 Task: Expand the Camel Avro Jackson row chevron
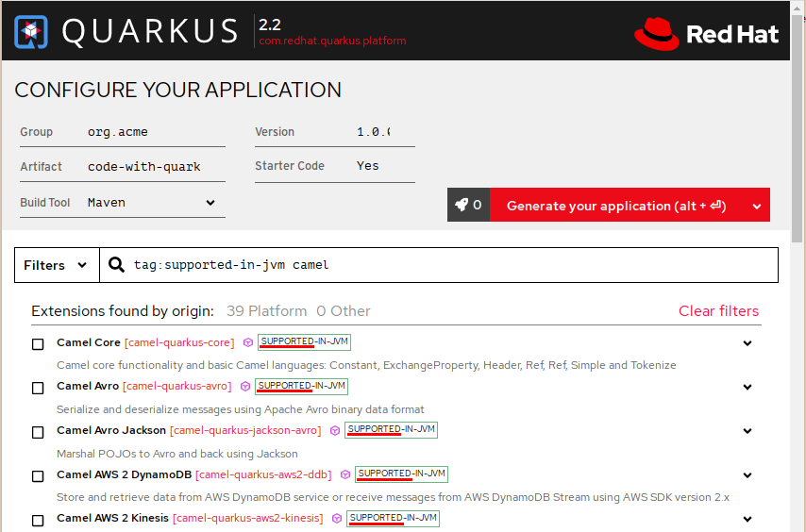click(747, 431)
